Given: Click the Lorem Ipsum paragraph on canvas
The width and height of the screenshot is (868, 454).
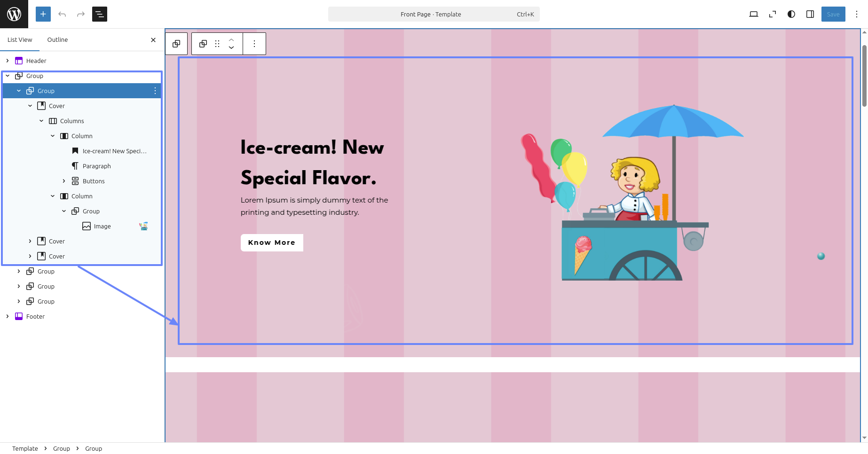Looking at the screenshot, I should click(x=315, y=206).
